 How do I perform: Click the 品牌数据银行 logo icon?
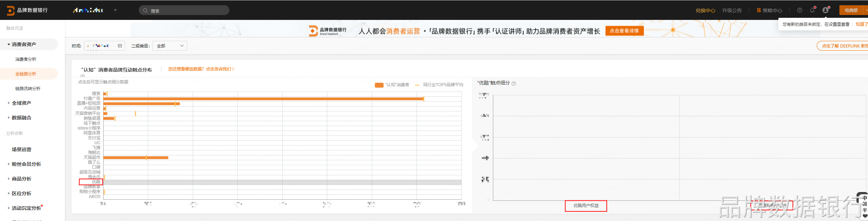pos(11,10)
